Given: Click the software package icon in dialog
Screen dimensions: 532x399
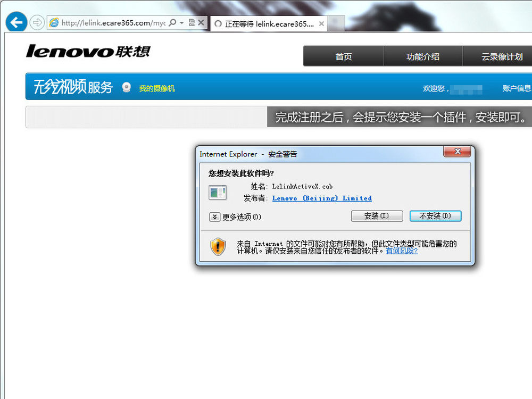Looking at the screenshot, I should click(x=218, y=193).
